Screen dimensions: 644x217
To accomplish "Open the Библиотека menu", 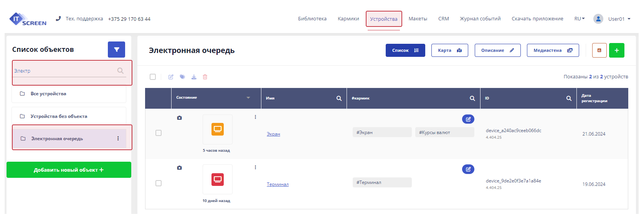I will coord(312,19).
